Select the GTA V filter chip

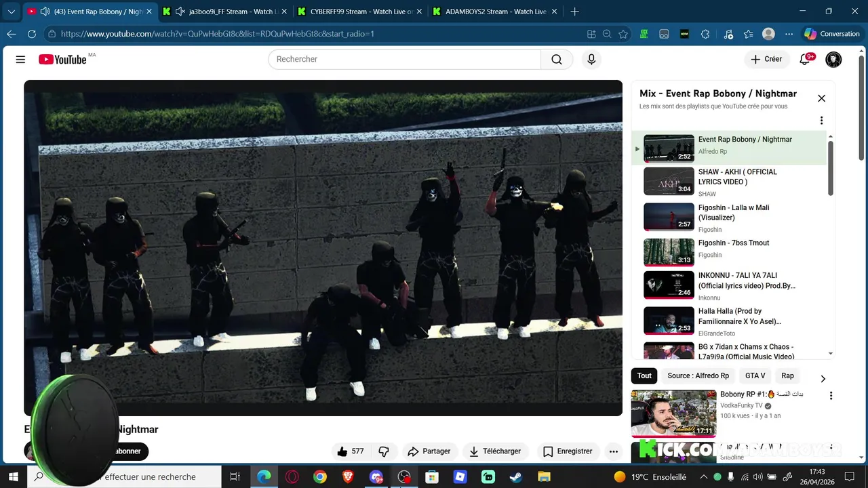(x=755, y=375)
